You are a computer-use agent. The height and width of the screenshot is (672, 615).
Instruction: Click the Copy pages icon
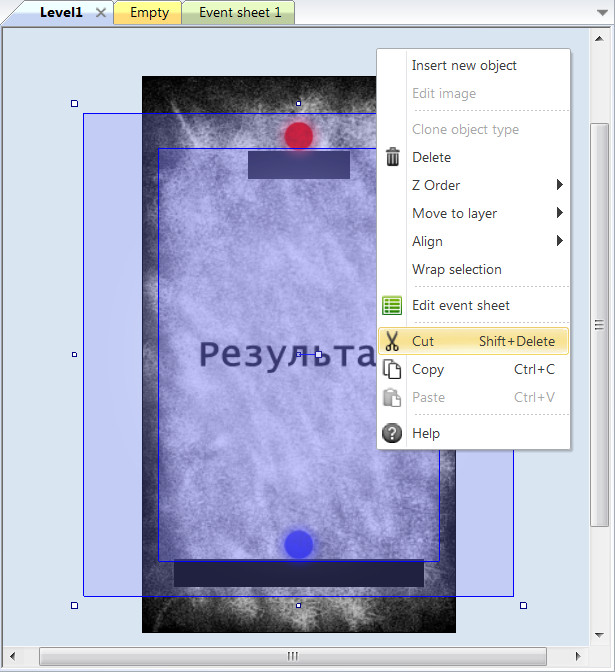(393, 369)
